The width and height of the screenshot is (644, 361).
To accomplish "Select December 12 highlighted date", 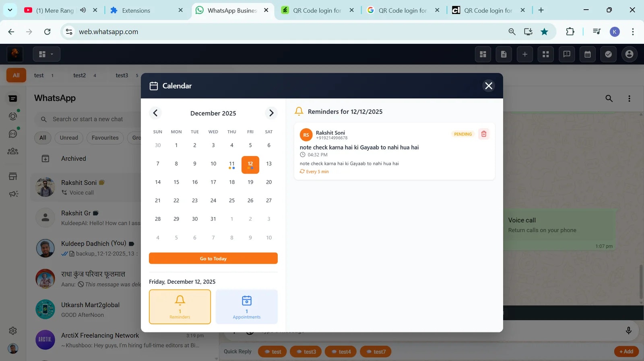I will (x=250, y=164).
